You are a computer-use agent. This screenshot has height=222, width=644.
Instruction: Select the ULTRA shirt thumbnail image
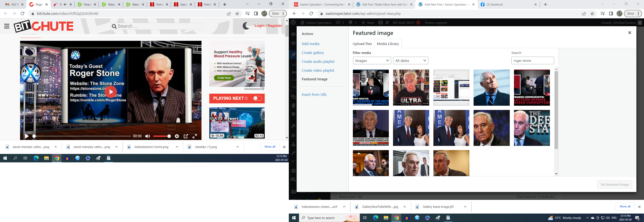point(411,88)
